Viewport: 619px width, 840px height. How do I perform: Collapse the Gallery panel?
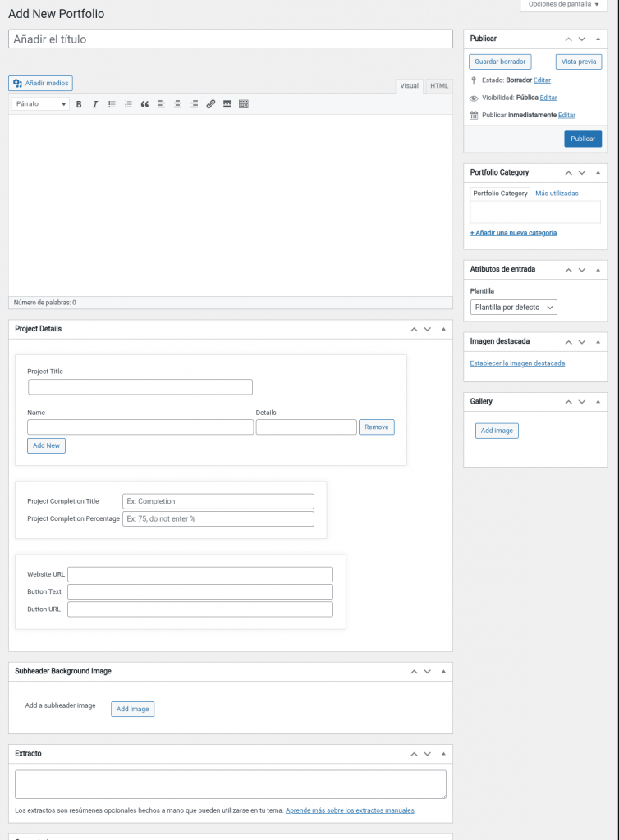pyautogui.click(x=598, y=402)
